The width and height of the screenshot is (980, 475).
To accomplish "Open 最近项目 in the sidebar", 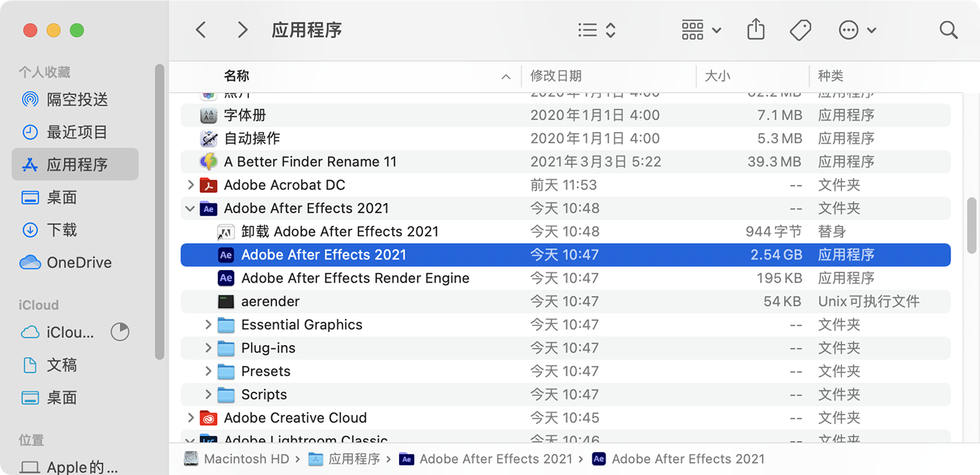I will point(75,132).
